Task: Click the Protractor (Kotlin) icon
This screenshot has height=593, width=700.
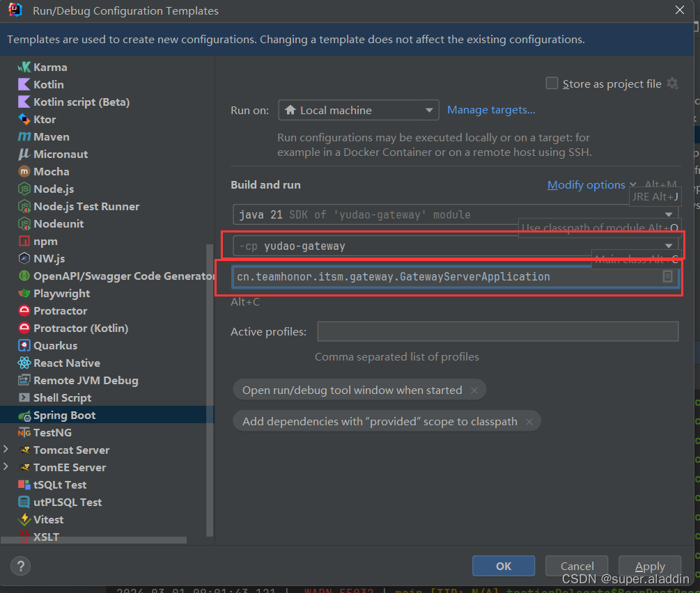Action: (x=24, y=328)
